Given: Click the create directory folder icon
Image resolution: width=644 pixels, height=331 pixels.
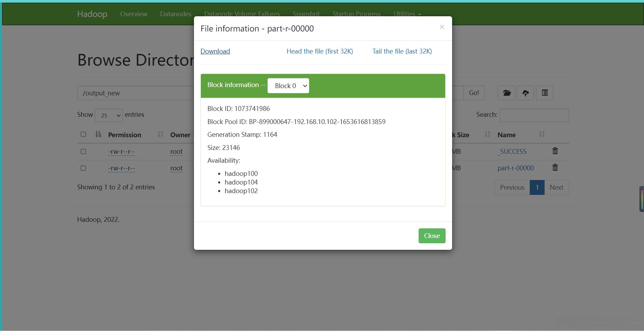Looking at the screenshot, I should (506, 93).
